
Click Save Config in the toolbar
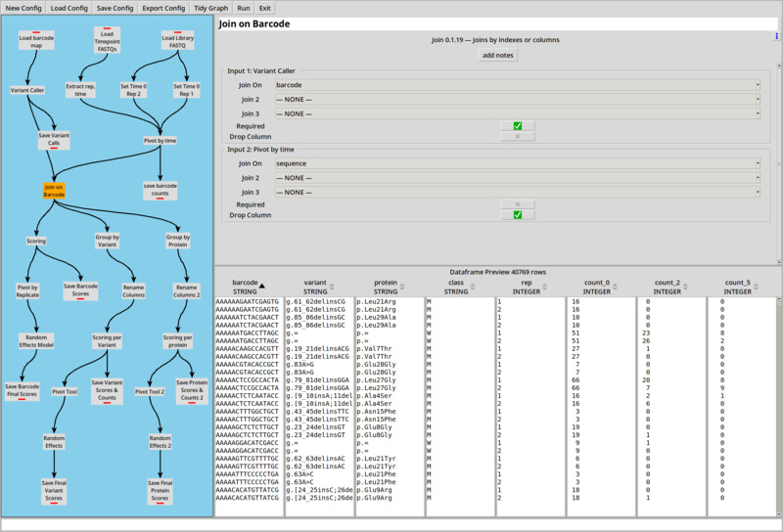(x=115, y=8)
